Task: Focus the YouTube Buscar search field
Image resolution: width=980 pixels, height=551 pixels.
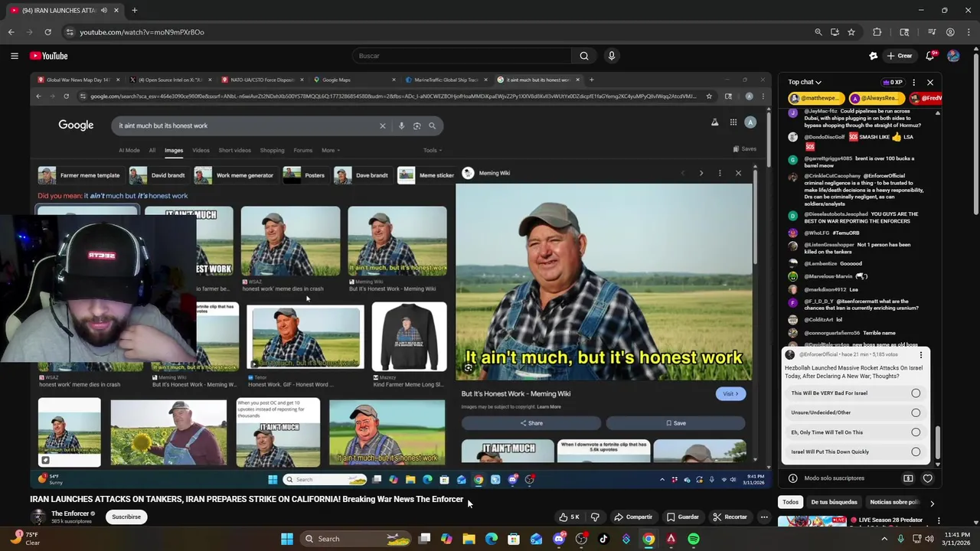Action: pos(462,56)
